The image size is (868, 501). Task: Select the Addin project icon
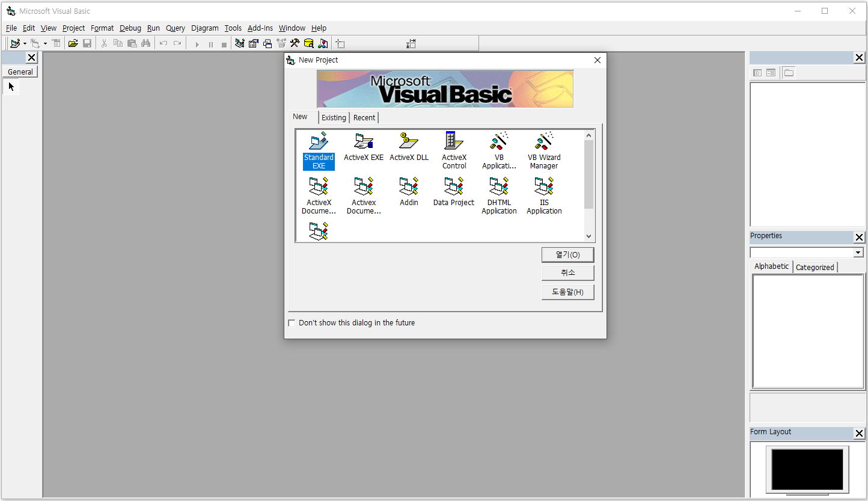pos(409,191)
